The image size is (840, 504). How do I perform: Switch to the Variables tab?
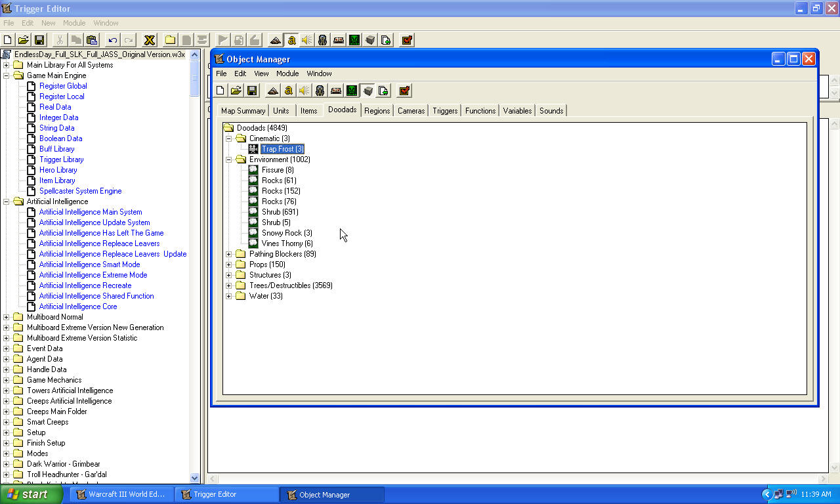(x=518, y=111)
